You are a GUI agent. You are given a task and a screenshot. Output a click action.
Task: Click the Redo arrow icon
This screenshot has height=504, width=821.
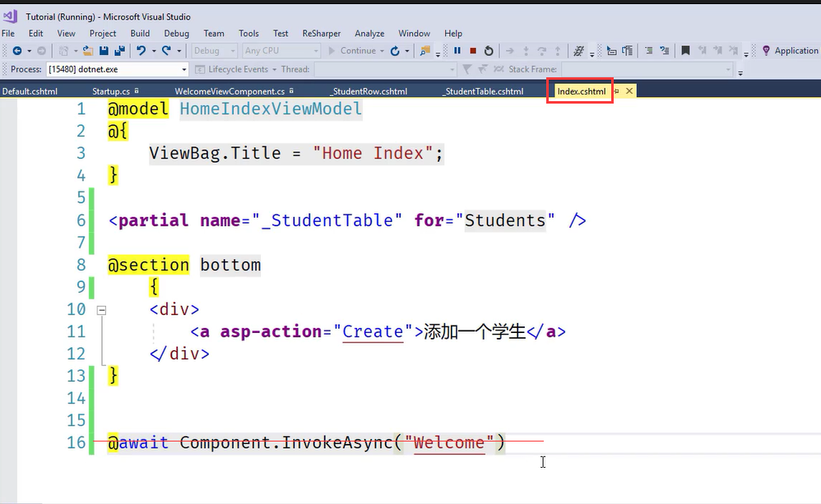tap(166, 51)
